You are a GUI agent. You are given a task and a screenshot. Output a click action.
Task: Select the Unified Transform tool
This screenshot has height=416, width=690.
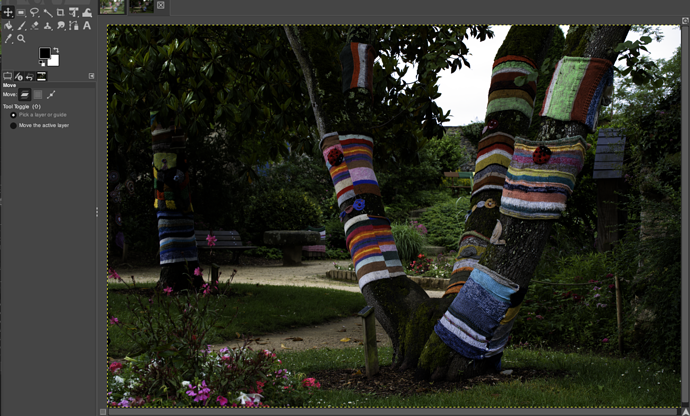[x=74, y=13]
